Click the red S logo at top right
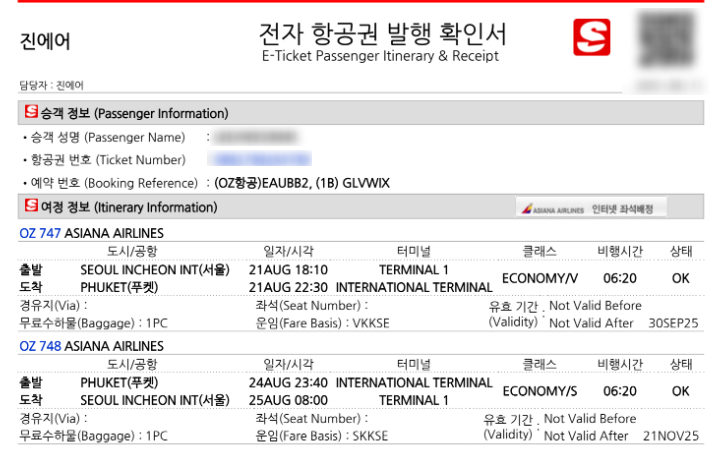Screen dimensions: 722x449 (x=591, y=37)
